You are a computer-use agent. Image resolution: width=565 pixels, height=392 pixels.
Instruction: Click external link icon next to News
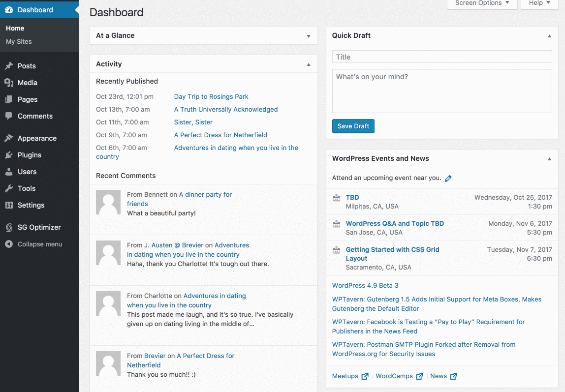coord(454,376)
